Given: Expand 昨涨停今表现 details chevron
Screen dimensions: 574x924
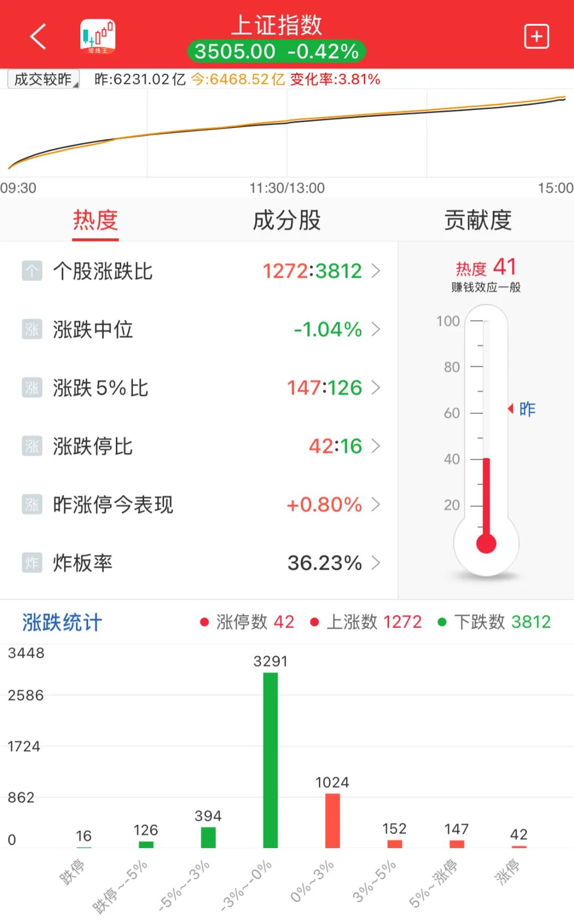Looking at the screenshot, I should 376,504.
